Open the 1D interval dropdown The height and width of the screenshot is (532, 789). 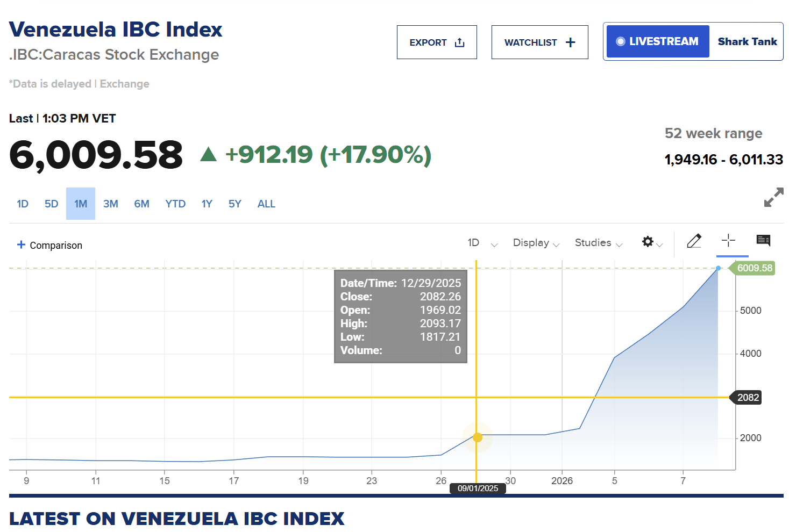pyautogui.click(x=482, y=243)
